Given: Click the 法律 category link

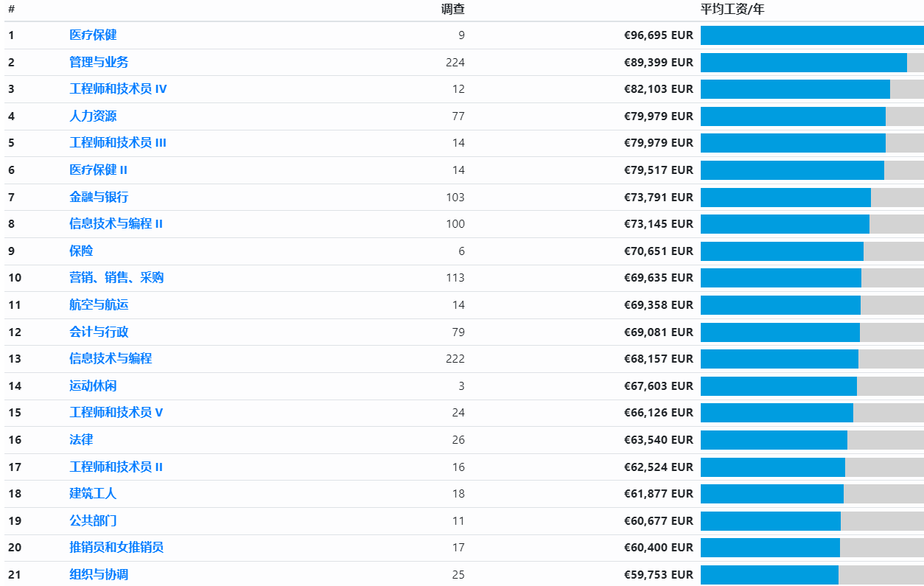Looking at the screenshot, I should [x=81, y=440].
